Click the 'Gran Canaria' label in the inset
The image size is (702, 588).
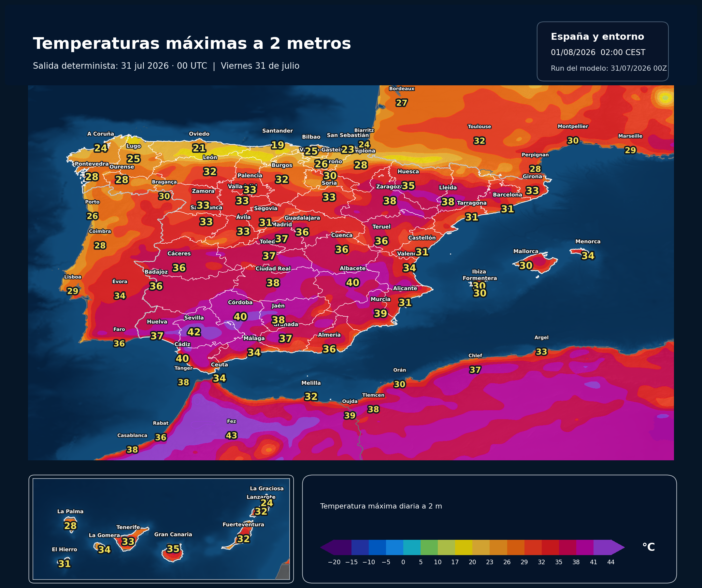(x=173, y=535)
